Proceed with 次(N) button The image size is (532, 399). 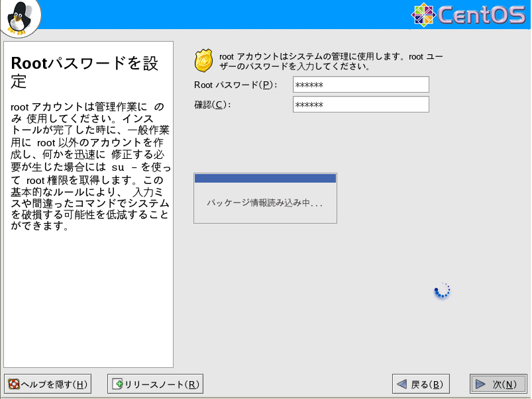pyautogui.click(x=498, y=384)
